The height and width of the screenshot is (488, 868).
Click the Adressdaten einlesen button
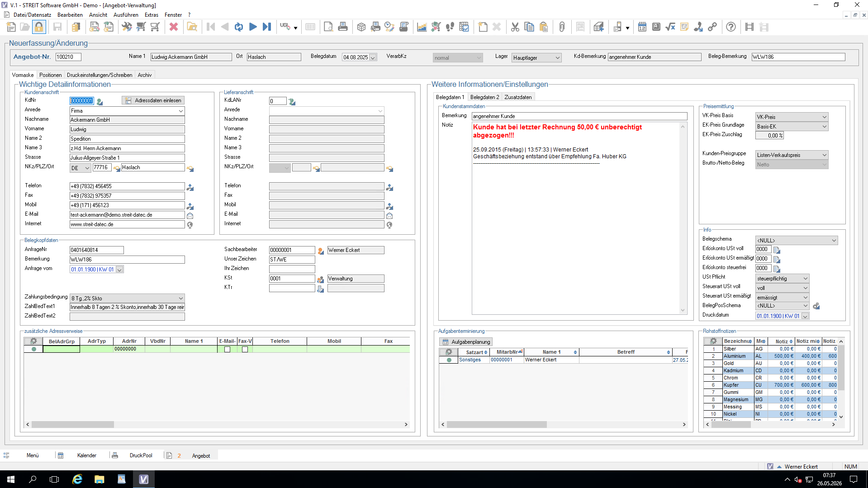tap(153, 100)
